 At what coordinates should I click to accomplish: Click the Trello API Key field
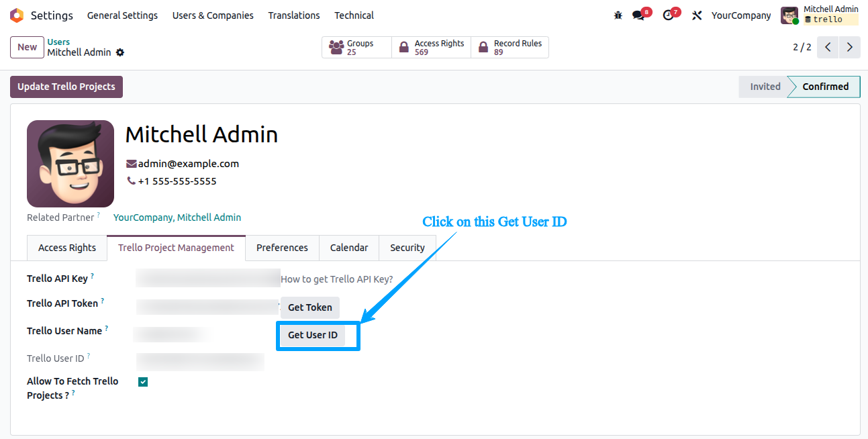tap(208, 278)
